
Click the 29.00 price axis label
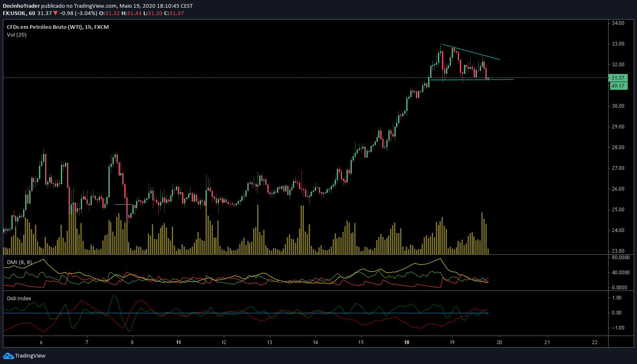[x=618, y=127]
